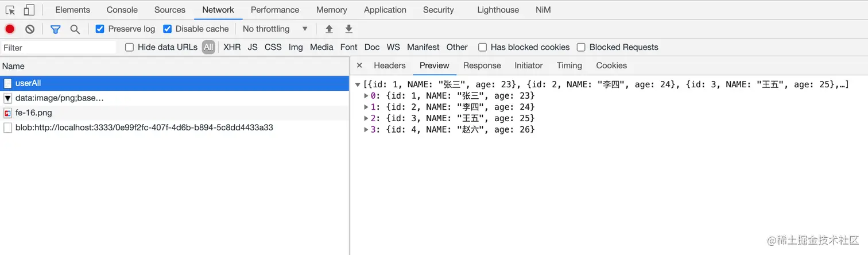
Task: Expand array item 1 李四
Action: click(x=366, y=107)
